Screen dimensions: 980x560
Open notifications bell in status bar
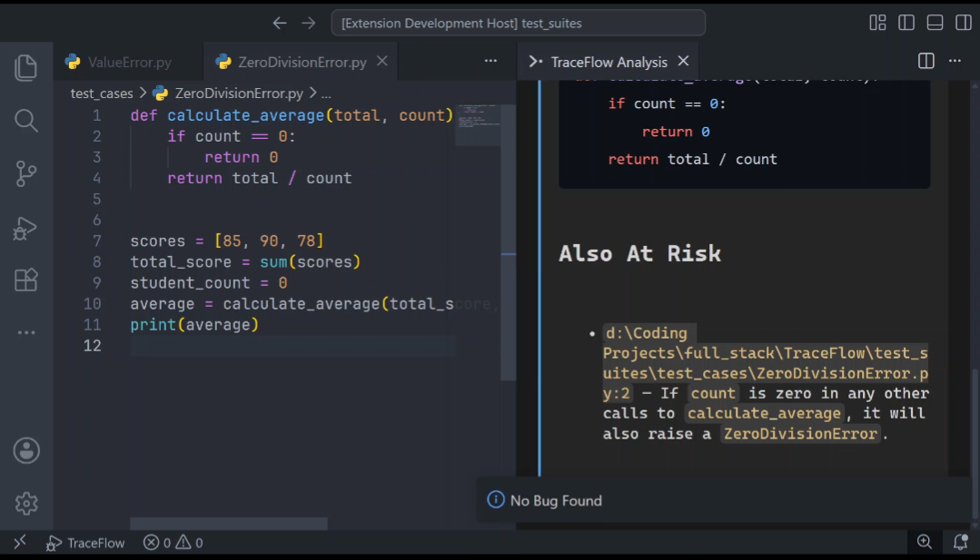point(961,542)
